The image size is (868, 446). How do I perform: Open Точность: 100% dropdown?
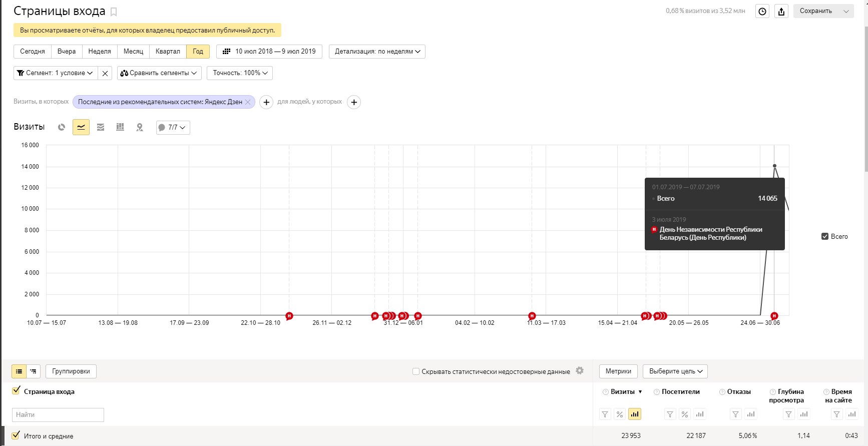click(x=240, y=73)
